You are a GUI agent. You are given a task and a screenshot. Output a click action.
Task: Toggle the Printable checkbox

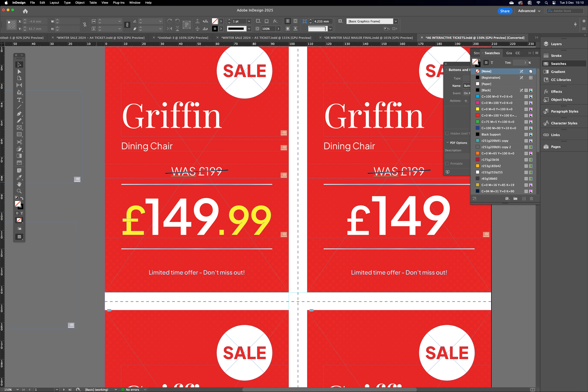[x=447, y=164]
